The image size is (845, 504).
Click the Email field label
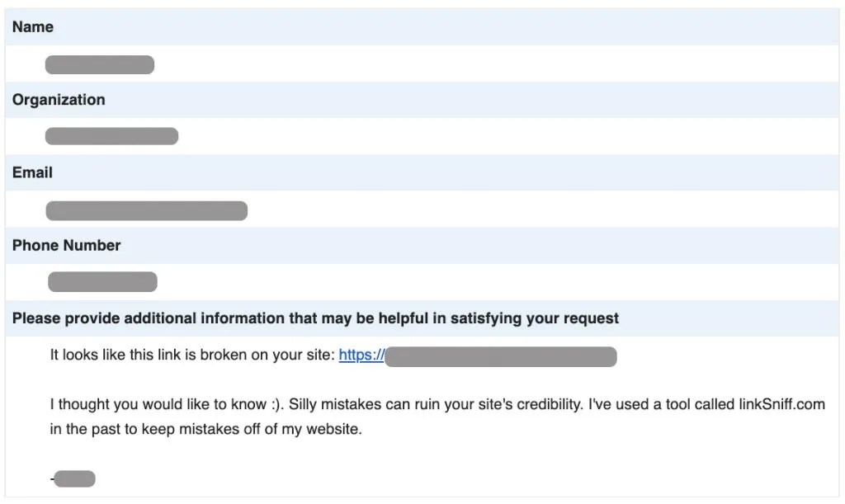pos(32,172)
